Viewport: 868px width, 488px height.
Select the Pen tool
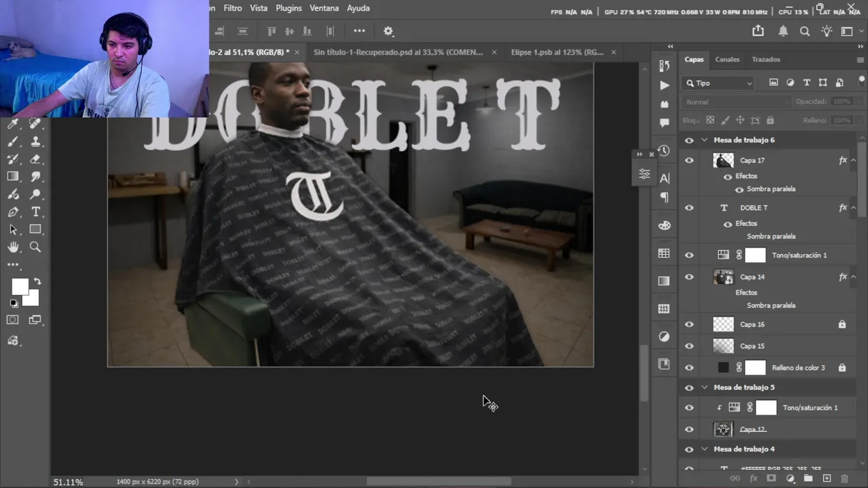[x=13, y=212]
